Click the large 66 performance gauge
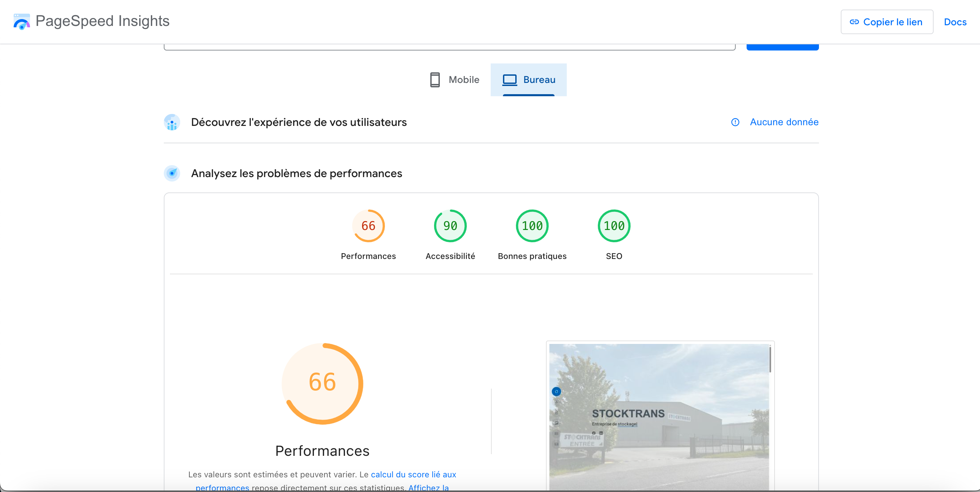Screen dimensions: 980x492 point(322,383)
